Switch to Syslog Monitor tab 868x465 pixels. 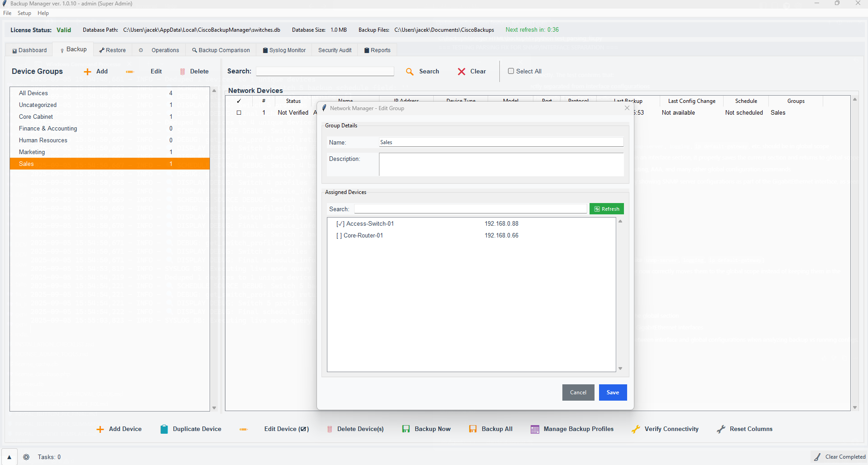click(284, 50)
